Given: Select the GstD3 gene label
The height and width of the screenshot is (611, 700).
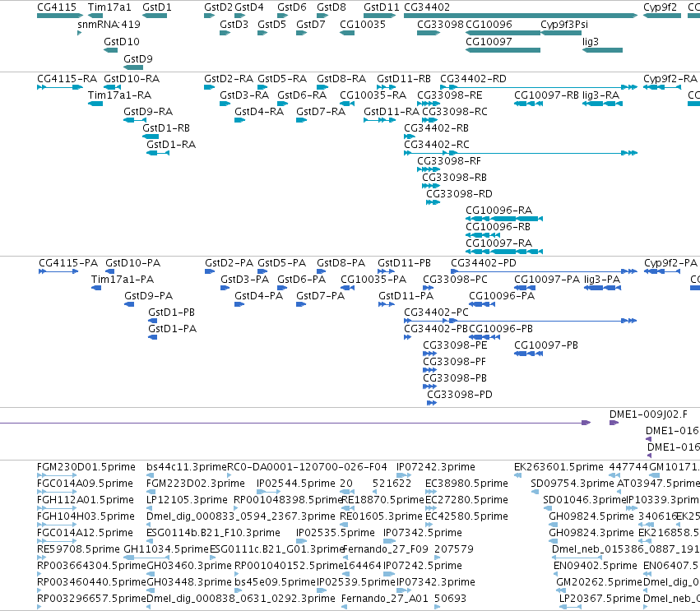Looking at the screenshot, I should point(234,24).
